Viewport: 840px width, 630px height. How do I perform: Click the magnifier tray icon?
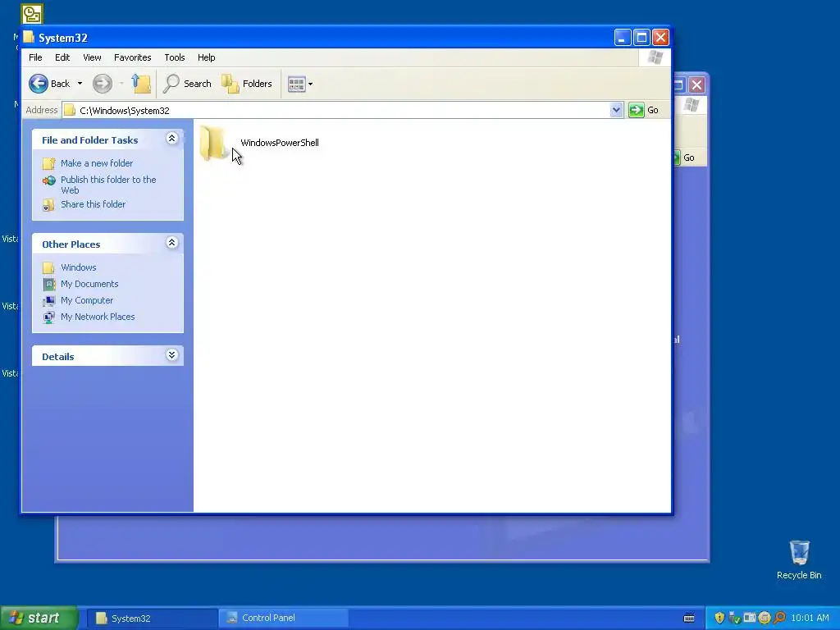[x=780, y=619]
